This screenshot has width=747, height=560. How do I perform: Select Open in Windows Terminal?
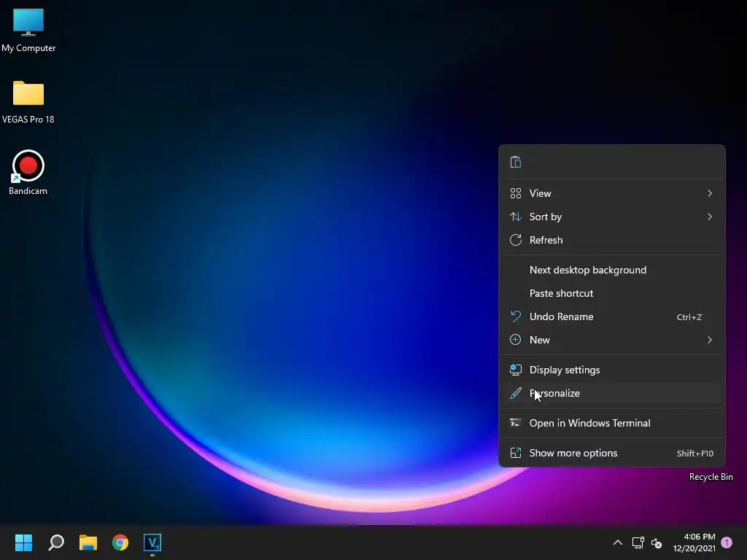tap(612, 423)
